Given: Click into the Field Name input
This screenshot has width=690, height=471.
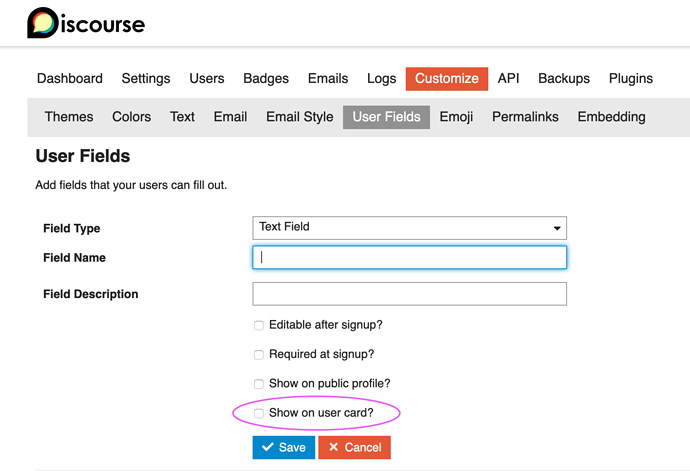Looking at the screenshot, I should point(409,257).
